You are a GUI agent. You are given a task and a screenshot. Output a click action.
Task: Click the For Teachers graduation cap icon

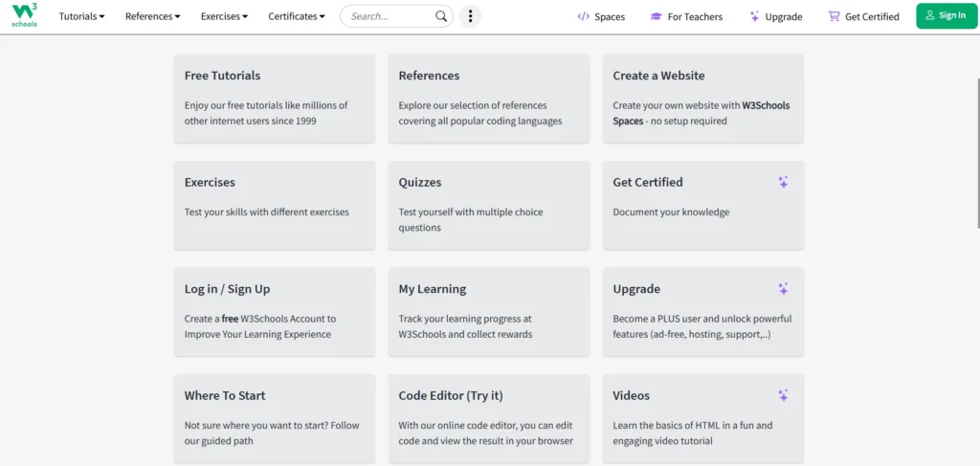click(656, 16)
